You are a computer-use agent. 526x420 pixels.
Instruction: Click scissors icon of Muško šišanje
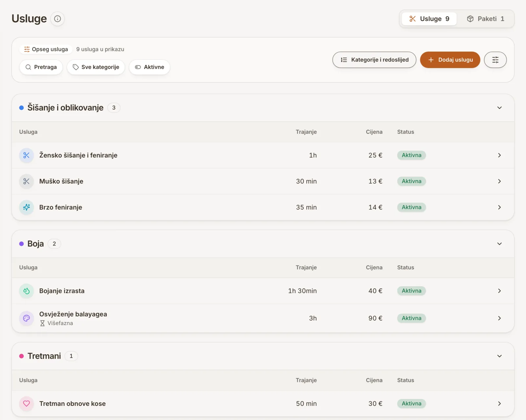click(x=27, y=181)
